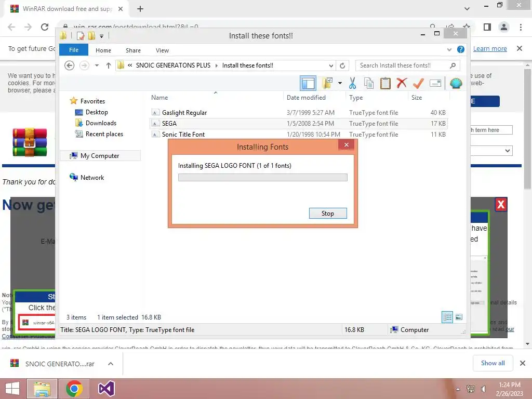This screenshot has width=532, height=399.
Task: Click the search magnifier in Explorer's search box
Action: point(453,65)
